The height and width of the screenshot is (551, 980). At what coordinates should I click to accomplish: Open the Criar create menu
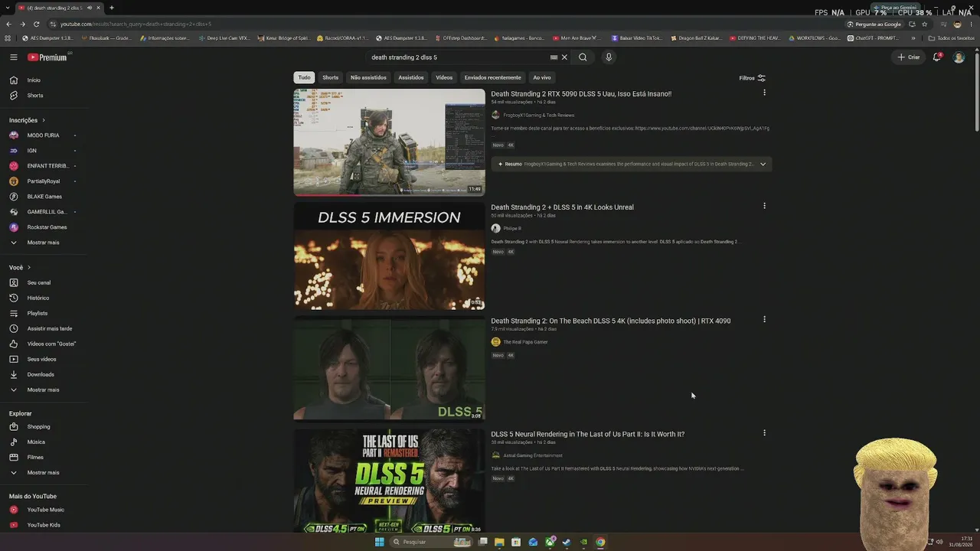[909, 57]
